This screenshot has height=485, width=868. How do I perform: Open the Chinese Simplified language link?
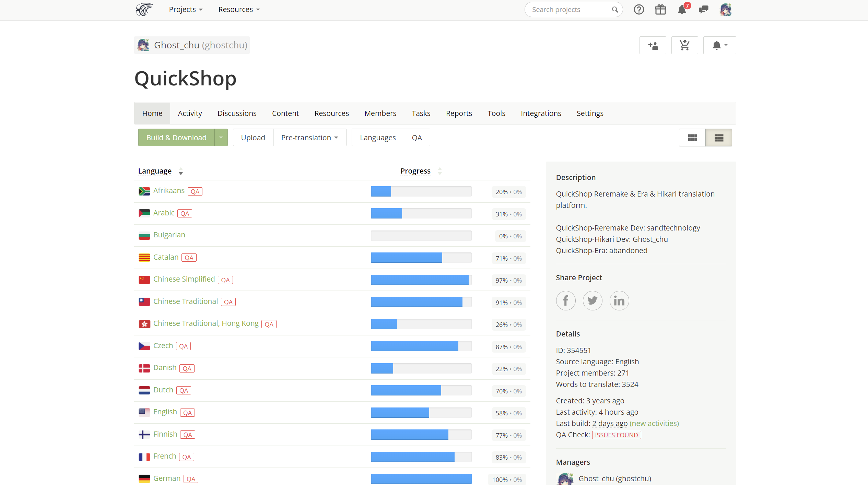(x=184, y=279)
